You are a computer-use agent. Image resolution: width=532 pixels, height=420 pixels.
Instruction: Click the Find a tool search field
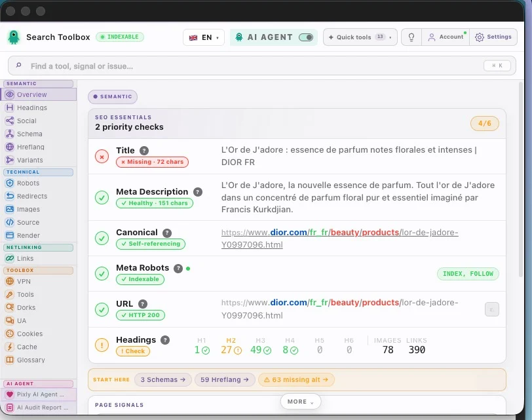262,66
